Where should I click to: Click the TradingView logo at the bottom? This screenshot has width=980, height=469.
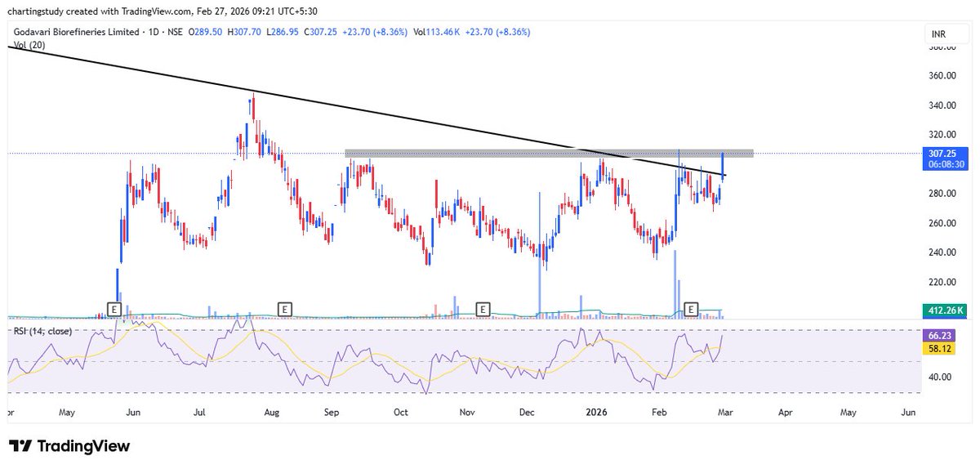69,446
